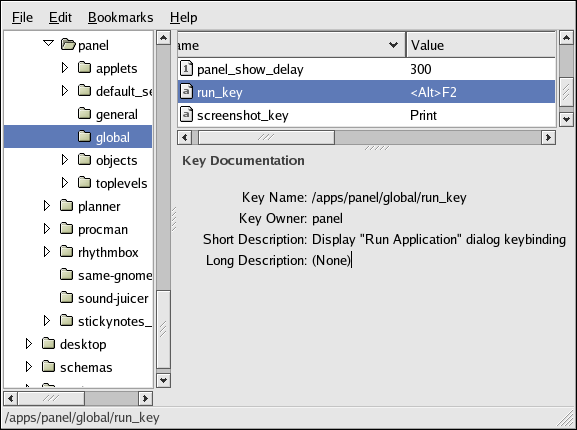Click the Value column header
577x430 pixels.
(481, 45)
